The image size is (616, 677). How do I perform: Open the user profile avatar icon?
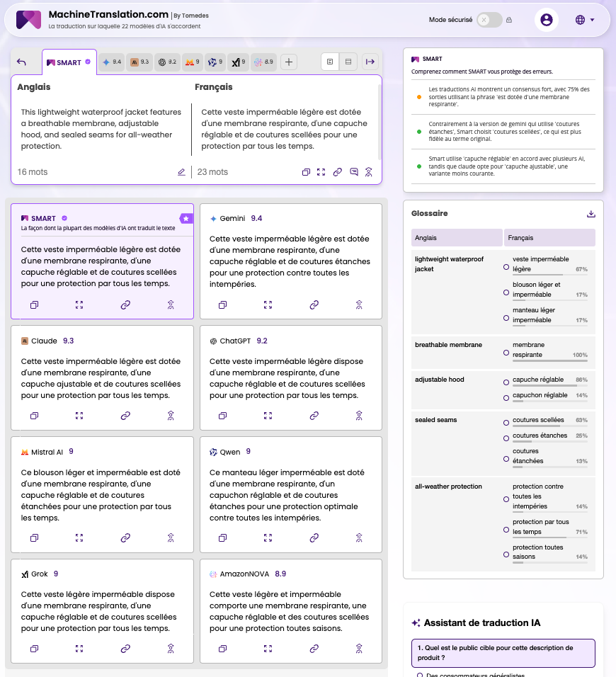pyautogui.click(x=546, y=20)
